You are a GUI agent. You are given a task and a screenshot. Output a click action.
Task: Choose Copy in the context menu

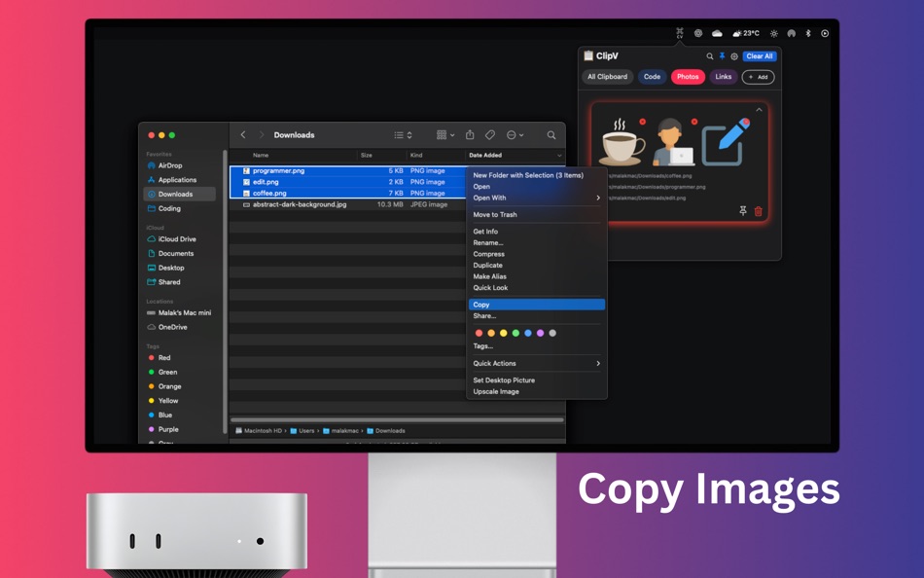[536, 305]
